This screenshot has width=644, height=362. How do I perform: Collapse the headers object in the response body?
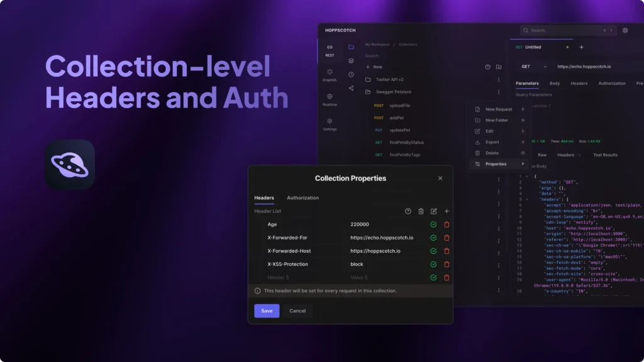pos(527,199)
